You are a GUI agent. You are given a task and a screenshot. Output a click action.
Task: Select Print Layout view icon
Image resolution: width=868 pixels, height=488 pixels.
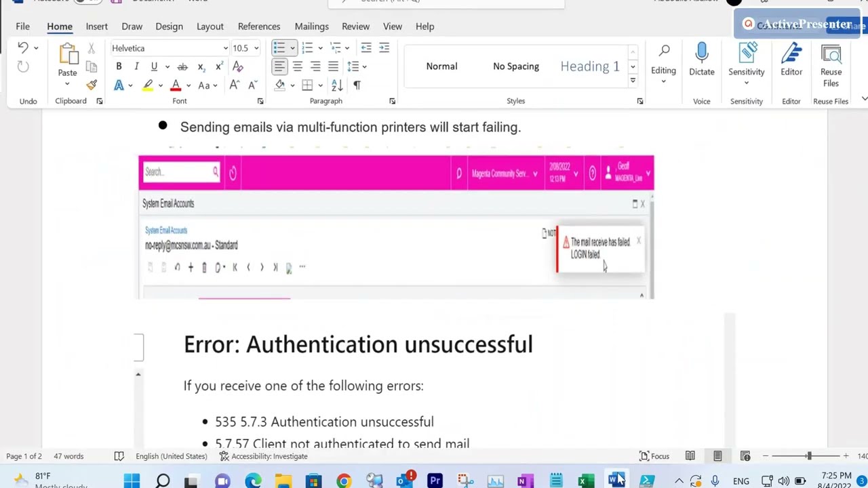point(717,456)
